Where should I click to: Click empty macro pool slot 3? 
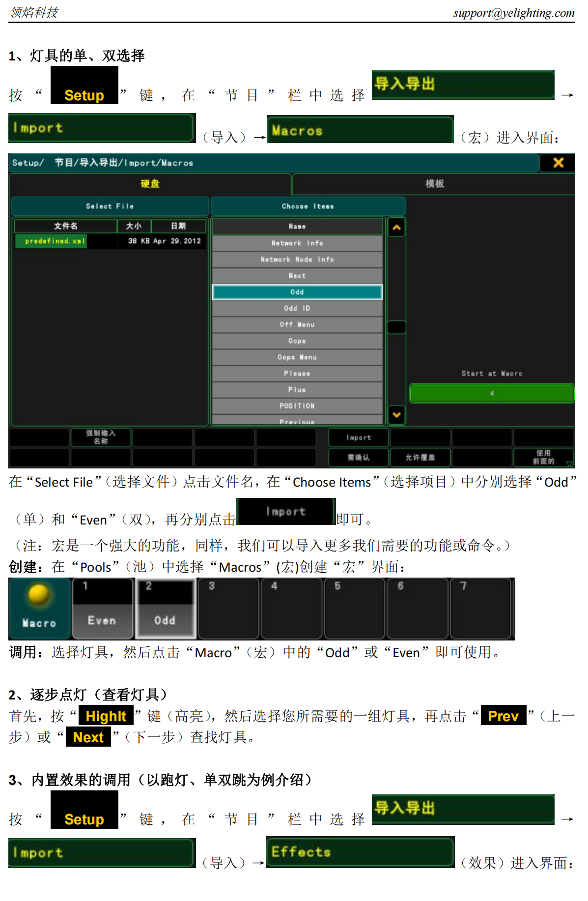[x=228, y=609]
